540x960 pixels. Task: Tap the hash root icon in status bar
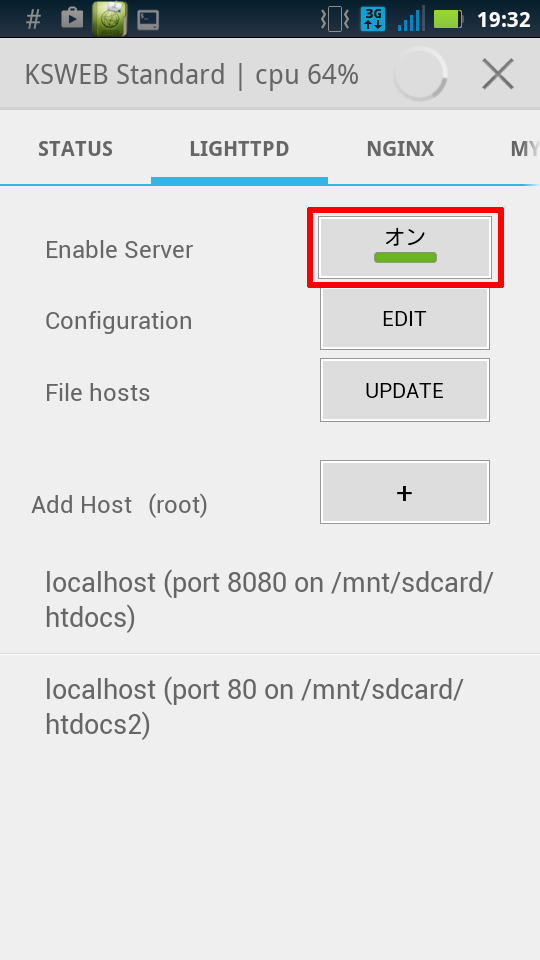pyautogui.click(x=34, y=20)
